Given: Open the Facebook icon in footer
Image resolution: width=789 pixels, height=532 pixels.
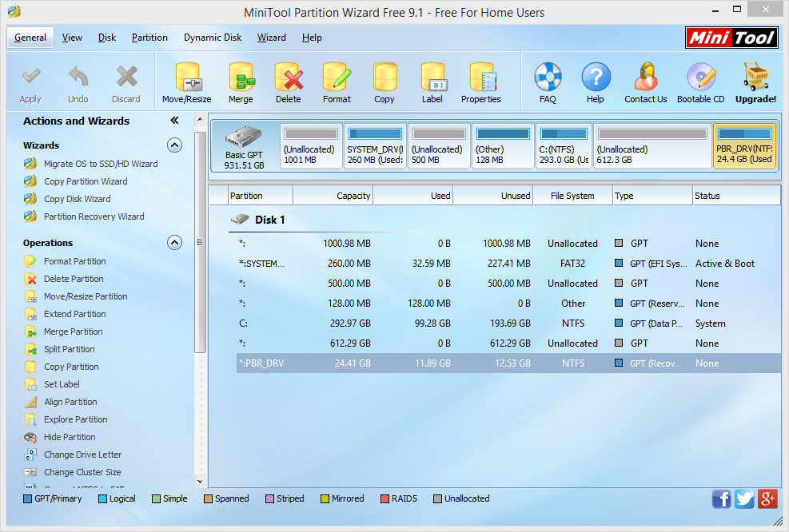Looking at the screenshot, I should pyautogui.click(x=722, y=499).
